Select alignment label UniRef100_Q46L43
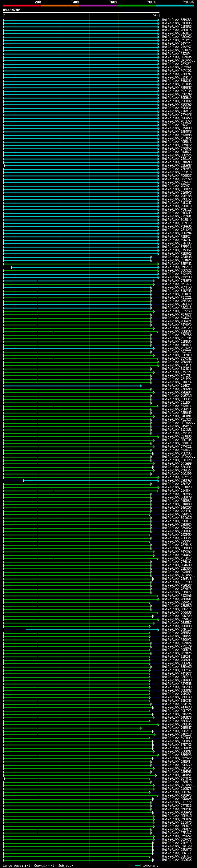The height and width of the screenshot is (868, 197). click(177, 304)
